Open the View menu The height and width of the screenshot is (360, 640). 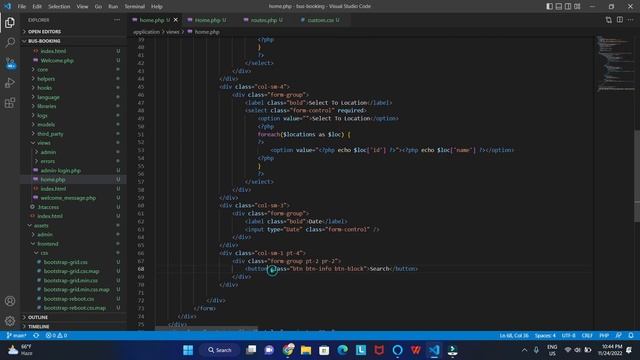[82, 7]
